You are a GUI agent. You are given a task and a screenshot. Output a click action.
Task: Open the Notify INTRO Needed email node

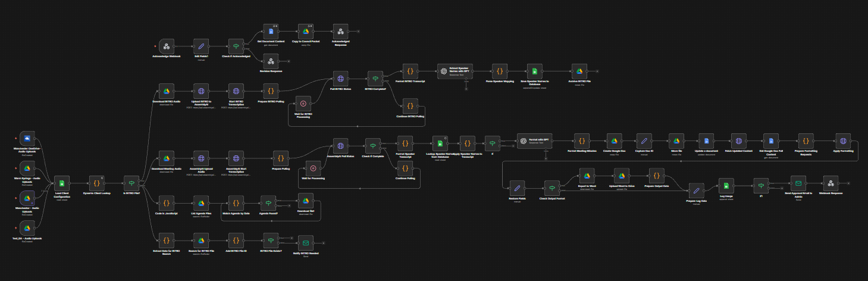tap(306, 242)
